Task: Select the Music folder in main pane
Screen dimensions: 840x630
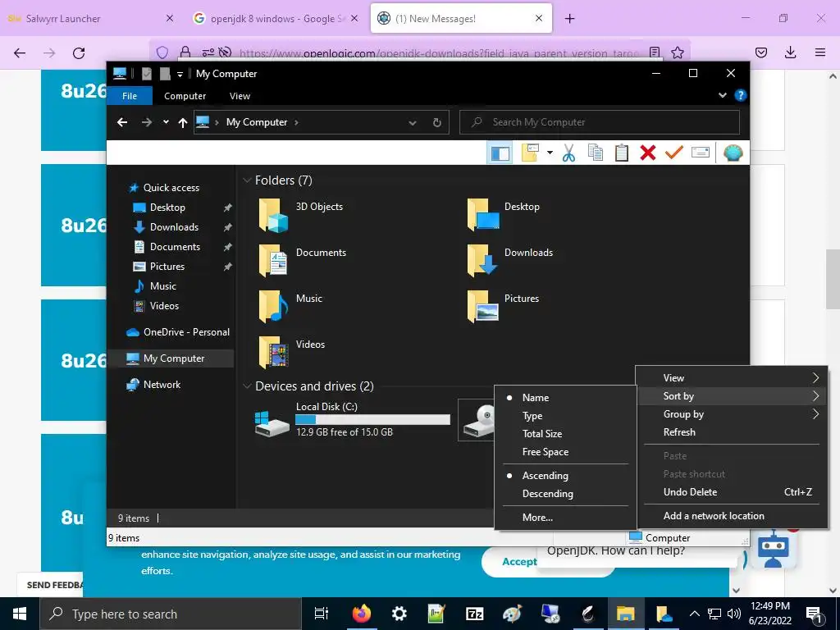Action: point(291,307)
